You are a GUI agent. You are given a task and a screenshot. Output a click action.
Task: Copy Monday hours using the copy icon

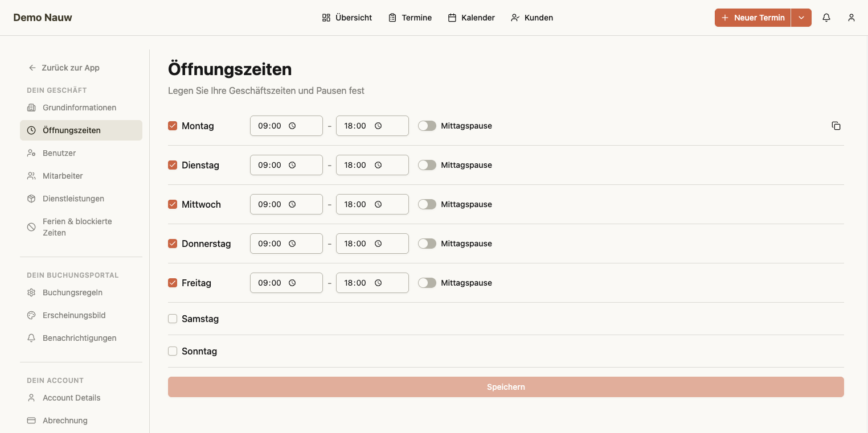point(836,126)
